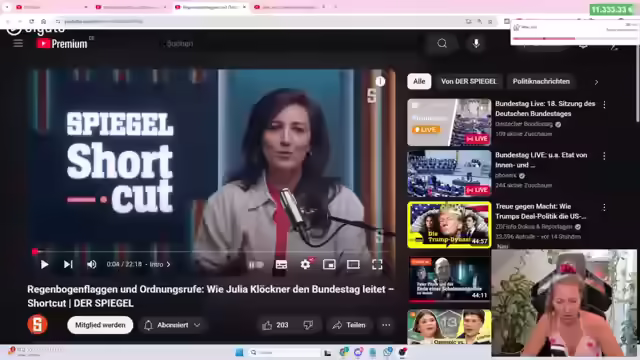
Task: Mute the video with the speaker icon
Action: click(x=91, y=264)
